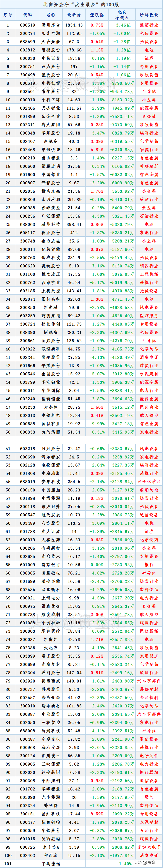Click stock code 600021
The image size is (163, 868).
pyautogui.click(x=28, y=598)
